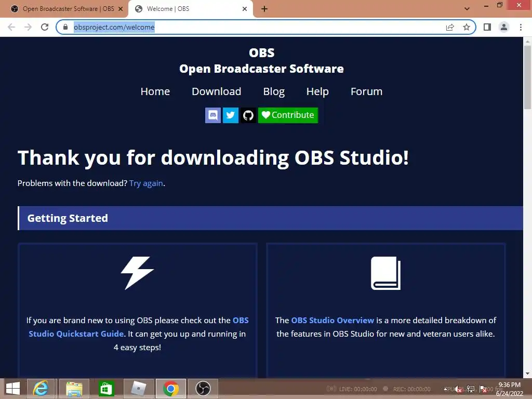
Task: Open the tab search chevron
Action: (467, 9)
